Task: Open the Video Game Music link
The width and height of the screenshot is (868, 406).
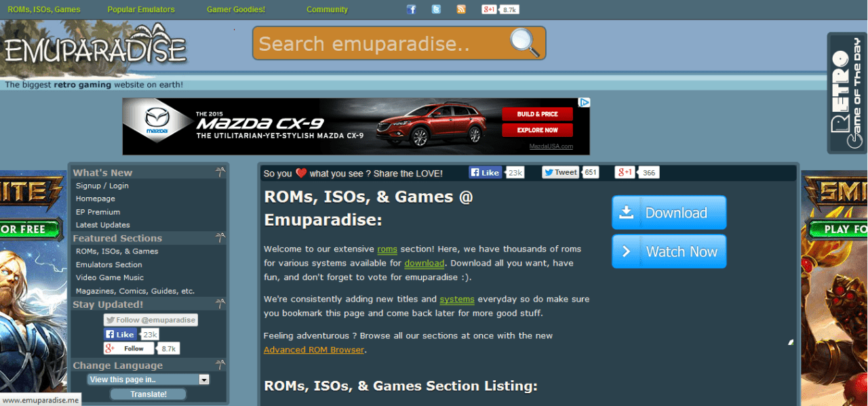Action: [110, 277]
